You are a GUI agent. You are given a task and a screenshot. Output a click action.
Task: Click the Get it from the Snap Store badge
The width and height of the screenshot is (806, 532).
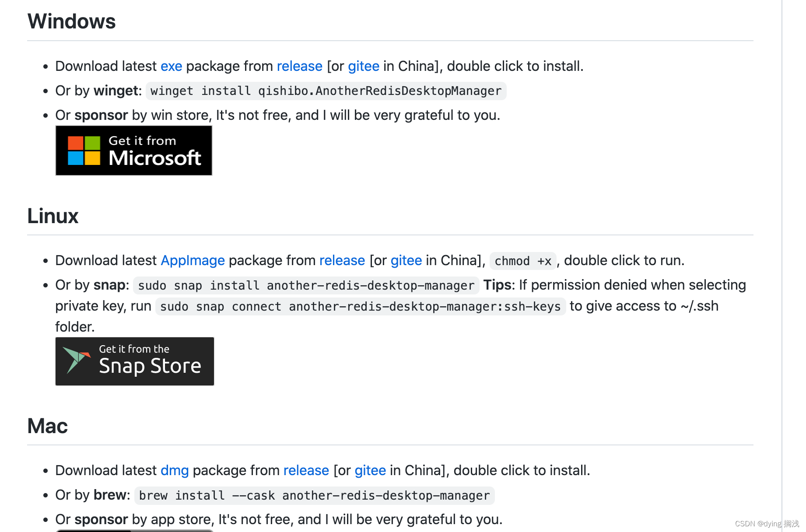pyautogui.click(x=135, y=361)
